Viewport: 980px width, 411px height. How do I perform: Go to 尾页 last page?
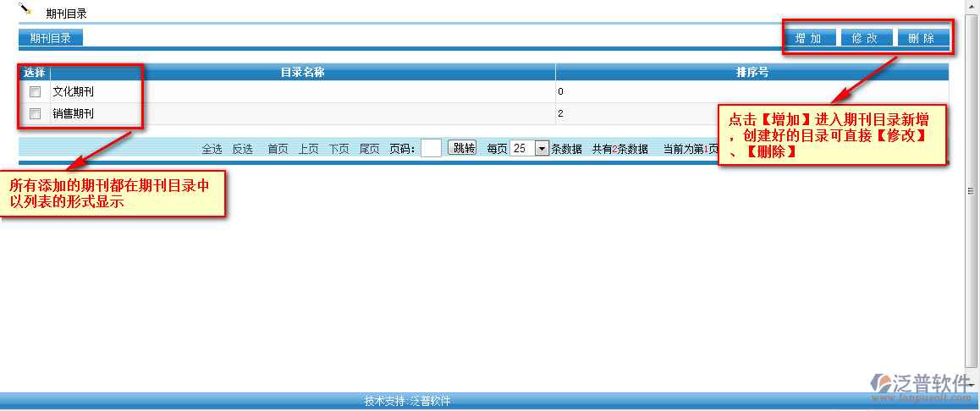pos(370,149)
